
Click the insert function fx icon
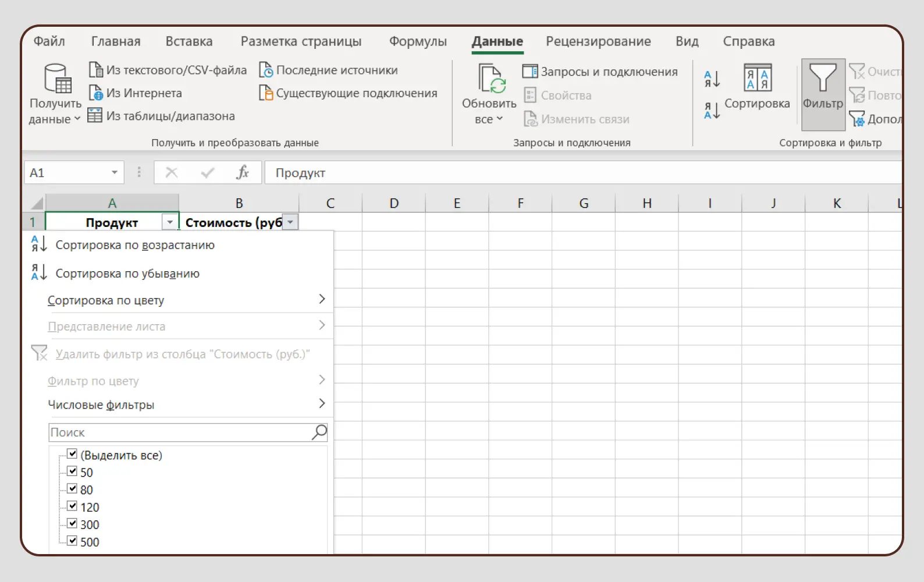pyautogui.click(x=243, y=172)
